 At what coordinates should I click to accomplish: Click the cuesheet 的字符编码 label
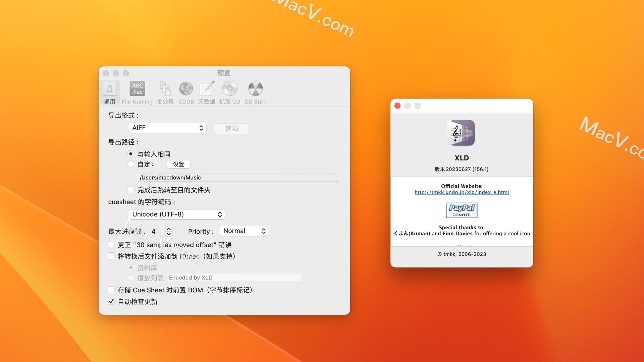click(x=142, y=202)
